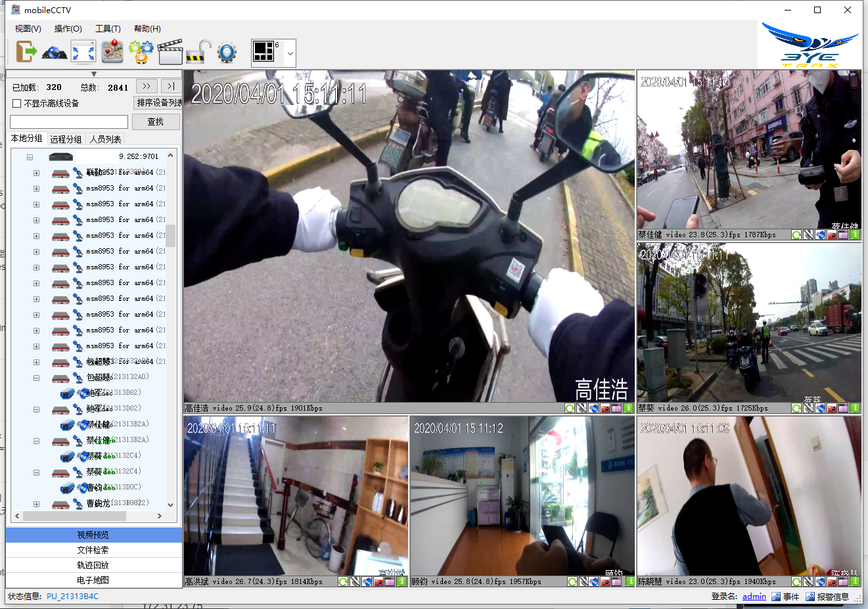868x609 pixels.
Task: Show info for 陈晓慧 video
Action: pyautogui.click(x=856, y=581)
